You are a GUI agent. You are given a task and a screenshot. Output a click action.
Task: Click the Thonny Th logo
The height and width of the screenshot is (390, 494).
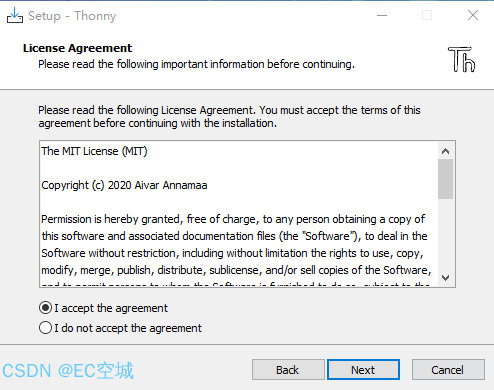click(x=461, y=59)
